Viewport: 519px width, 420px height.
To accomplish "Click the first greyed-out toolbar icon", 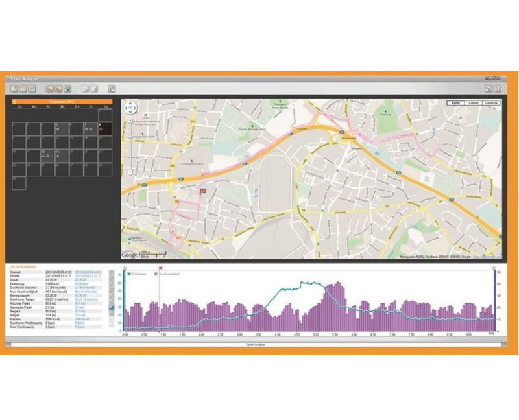I will pos(86,89).
